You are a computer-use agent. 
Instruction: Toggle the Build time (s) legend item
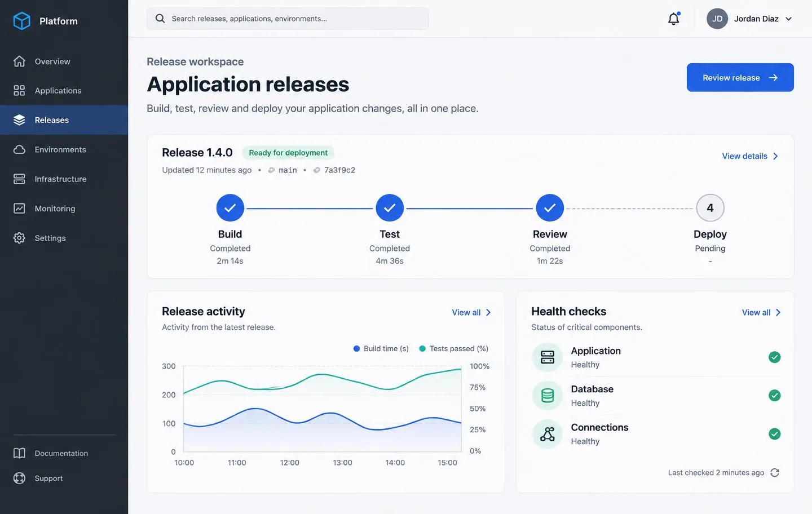(x=381, y=349)
